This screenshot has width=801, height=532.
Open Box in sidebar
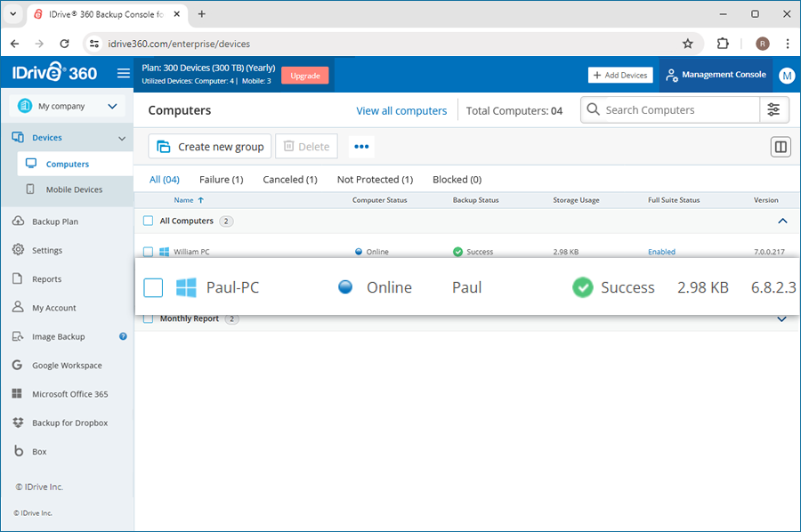click(x=39, y=451)
